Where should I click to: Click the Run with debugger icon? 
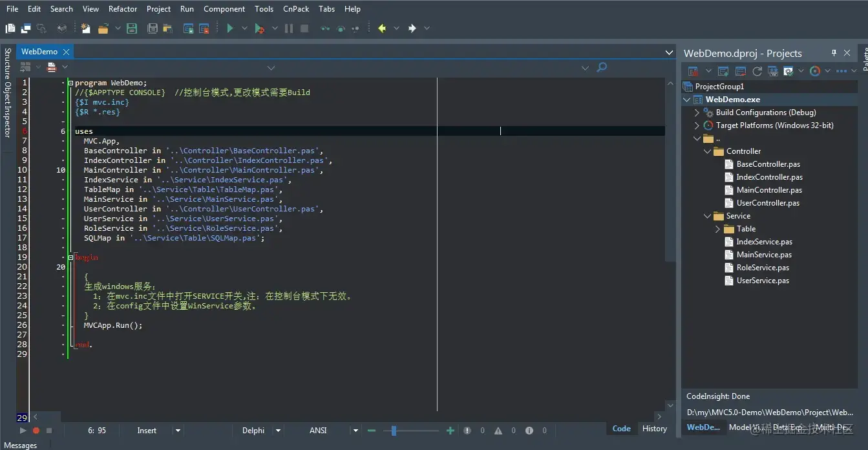259,28
